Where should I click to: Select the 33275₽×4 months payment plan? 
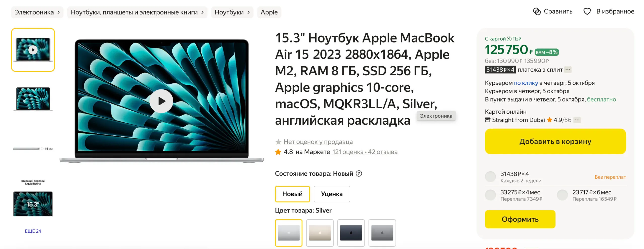click(x=490, y=195)
